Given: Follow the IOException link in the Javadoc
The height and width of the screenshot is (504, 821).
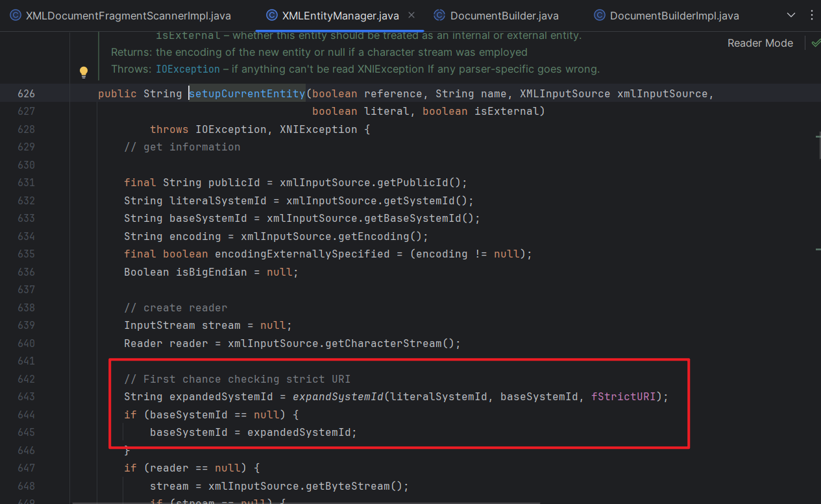Looking at the screenshot, I should pos(188,69).
